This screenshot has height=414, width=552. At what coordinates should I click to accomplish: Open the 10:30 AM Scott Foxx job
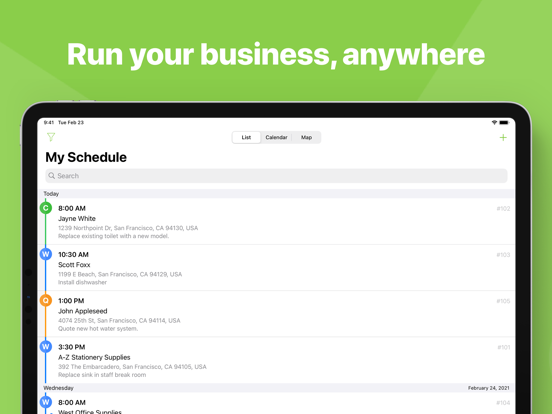[276, 268]
